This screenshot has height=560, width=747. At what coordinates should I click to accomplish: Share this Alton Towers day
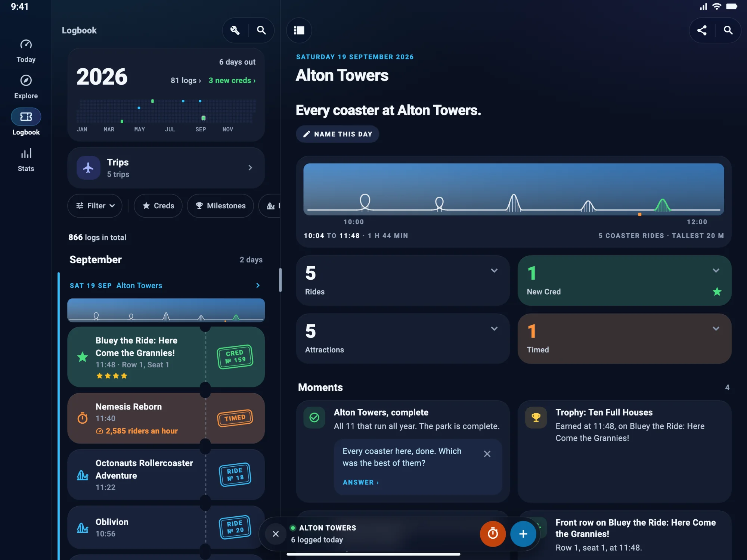[x=702, y=30]
